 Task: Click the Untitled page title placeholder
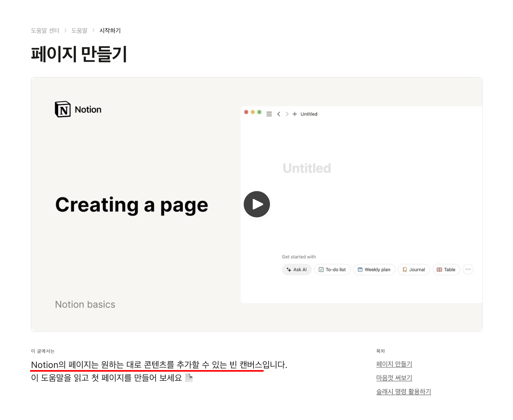coord(307,168)
